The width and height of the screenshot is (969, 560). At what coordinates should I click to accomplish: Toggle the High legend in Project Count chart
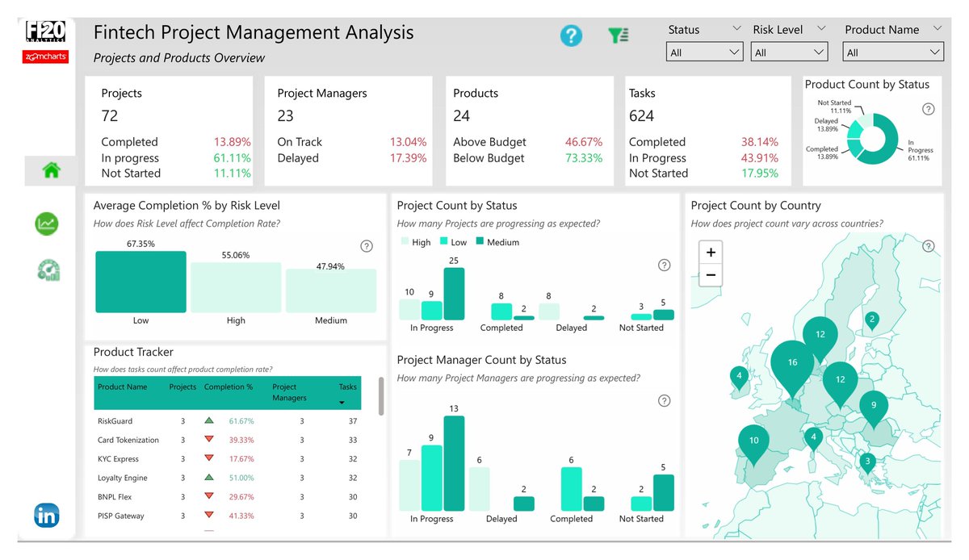pyautogui.click(x=414, y=241)
